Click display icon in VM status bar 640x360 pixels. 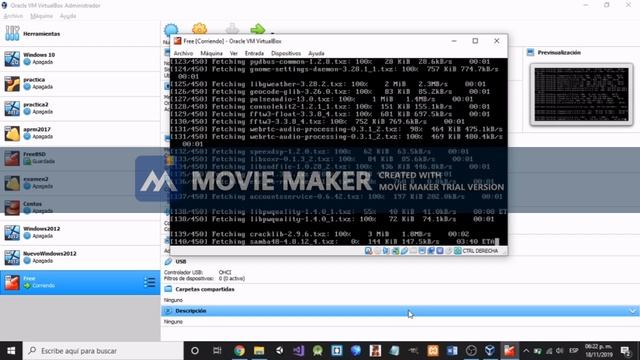coord(422,251)
